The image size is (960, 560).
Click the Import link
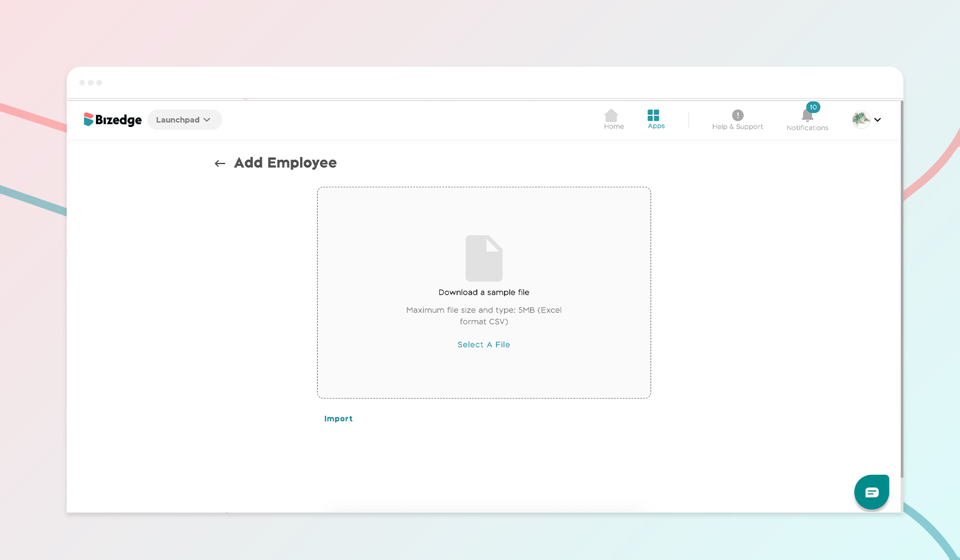[x=338, y=419]
